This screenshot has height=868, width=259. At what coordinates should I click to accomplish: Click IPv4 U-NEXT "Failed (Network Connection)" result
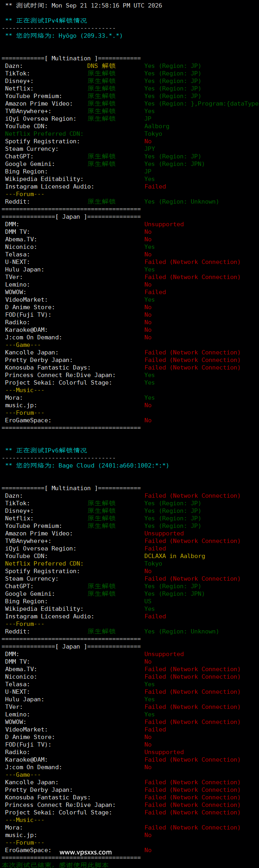[192, 262]
